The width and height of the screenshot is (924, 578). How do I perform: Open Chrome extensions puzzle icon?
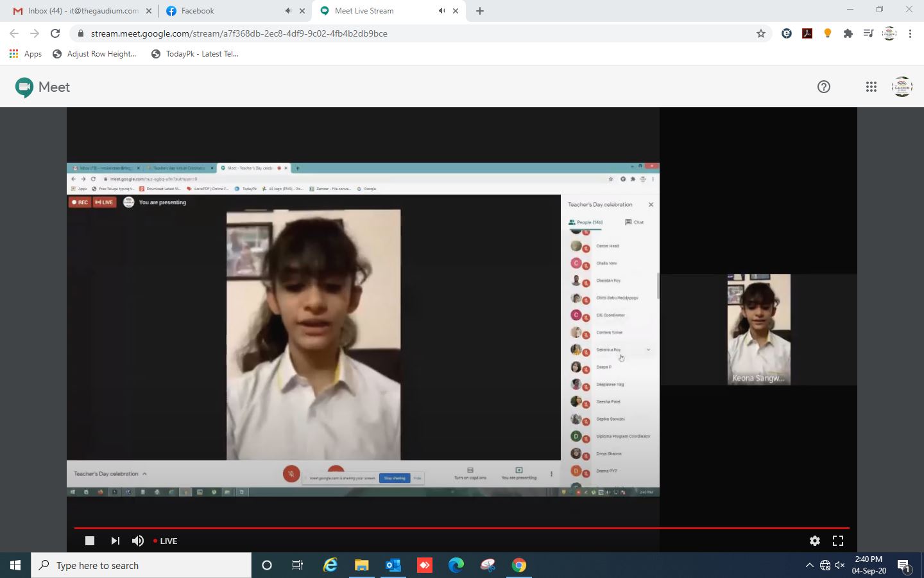pyautogui.click(x=848, y=33)
